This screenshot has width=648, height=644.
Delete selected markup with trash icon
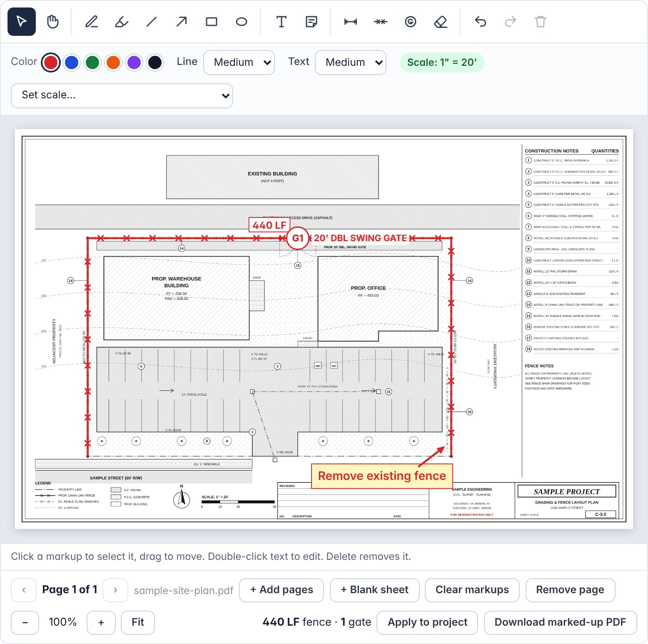(x=541, y=22)
